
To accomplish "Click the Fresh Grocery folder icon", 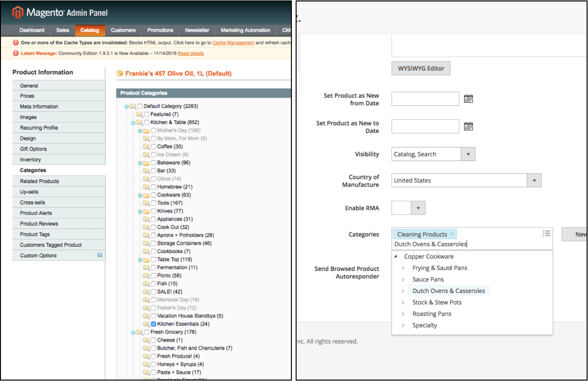I will [139, 332].
